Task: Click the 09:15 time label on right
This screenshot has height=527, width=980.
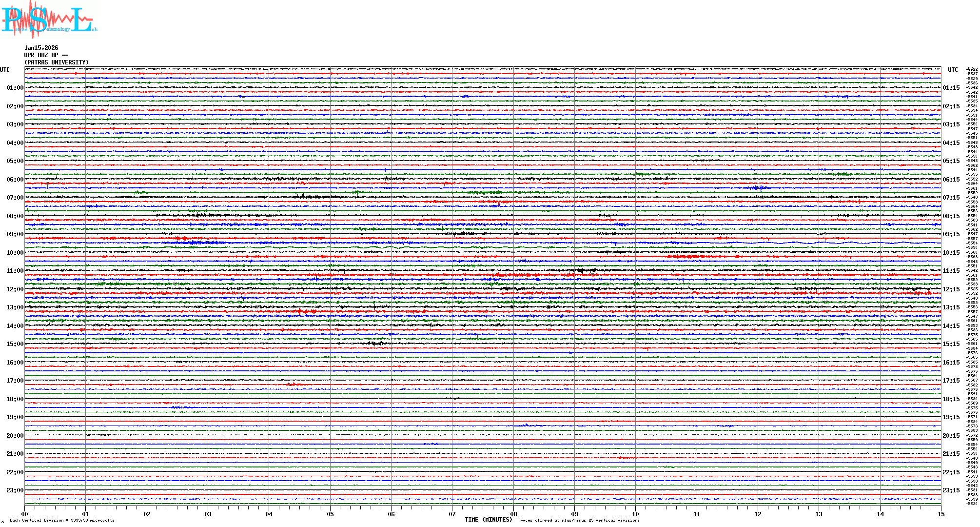Action: (951, 234)
